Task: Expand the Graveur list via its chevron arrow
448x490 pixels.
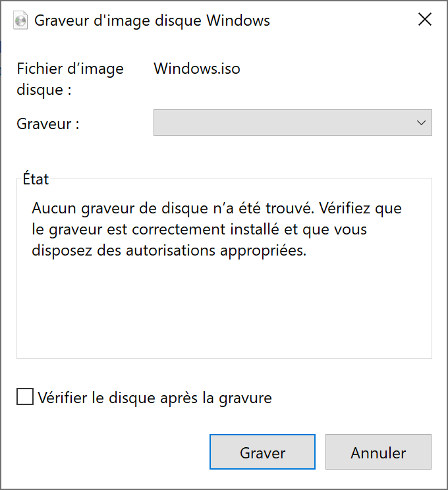Action: pos(422,122)
